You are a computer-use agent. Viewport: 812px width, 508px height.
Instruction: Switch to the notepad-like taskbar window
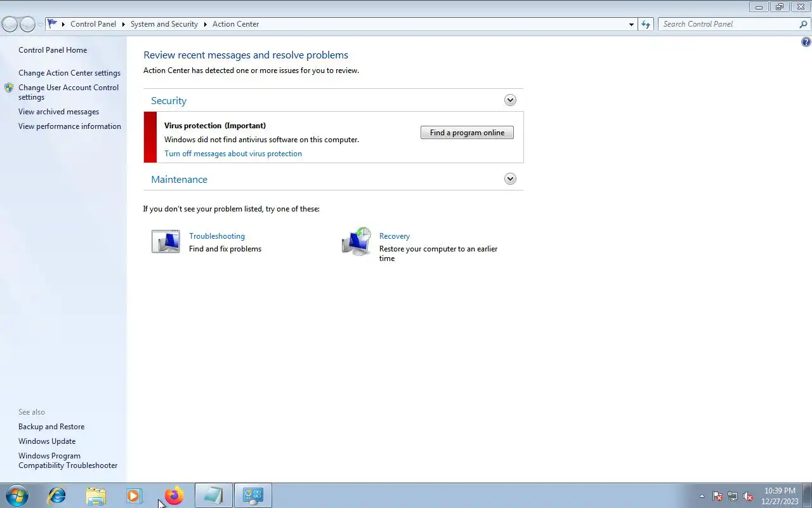coord(213,495)
